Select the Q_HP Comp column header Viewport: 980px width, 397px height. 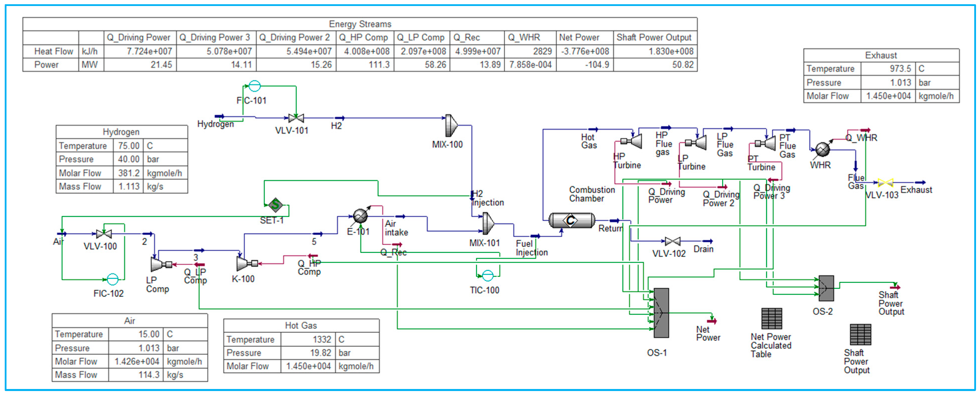pyautogui.click(x=364, y=38)
